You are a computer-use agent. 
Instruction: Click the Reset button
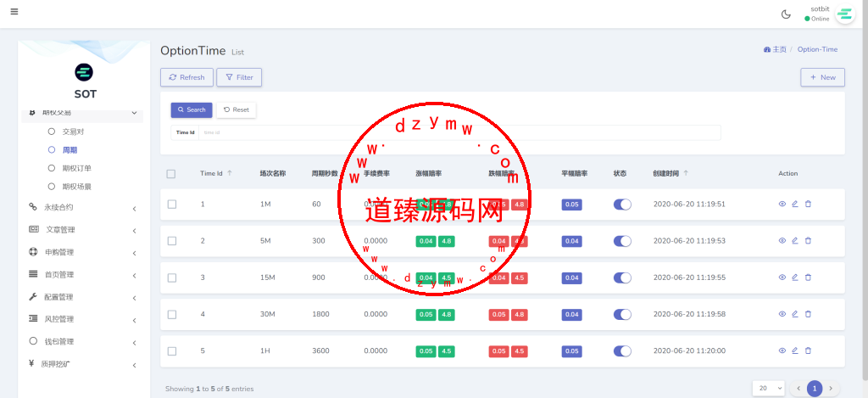tap(236, 109)
